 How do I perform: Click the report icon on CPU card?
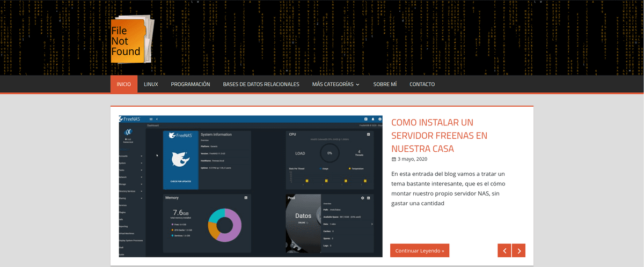[x=369, y=134]
